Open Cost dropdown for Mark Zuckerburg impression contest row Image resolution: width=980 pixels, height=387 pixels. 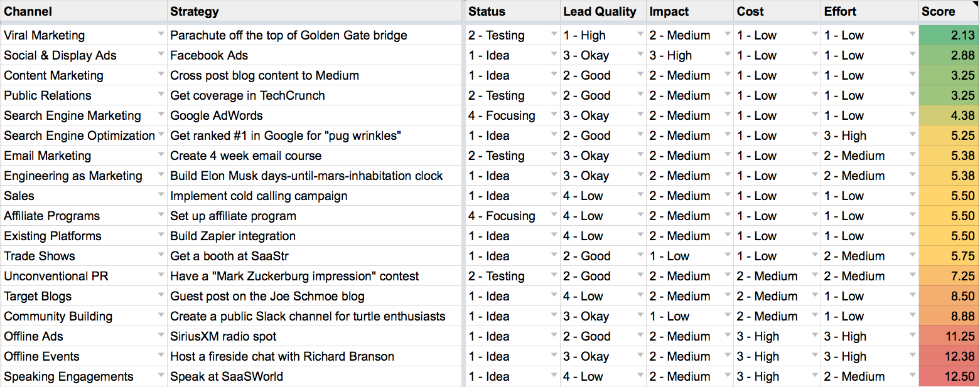815,275
